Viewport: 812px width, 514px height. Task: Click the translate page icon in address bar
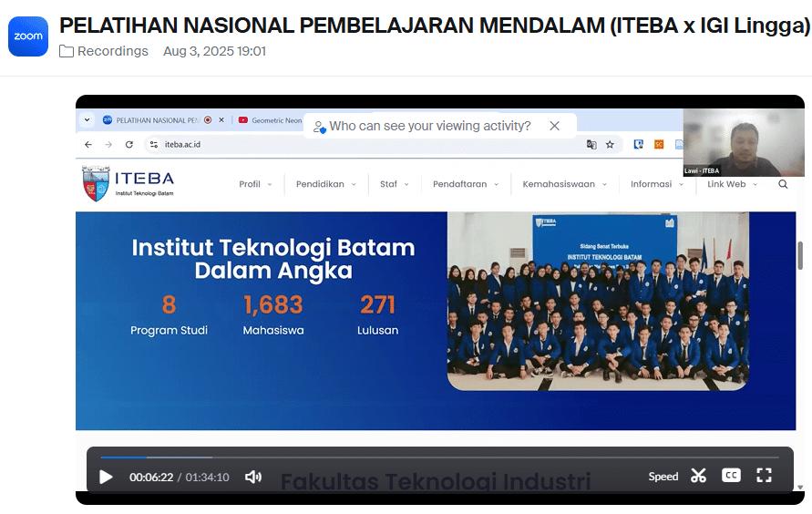click(x=591, y=144)
